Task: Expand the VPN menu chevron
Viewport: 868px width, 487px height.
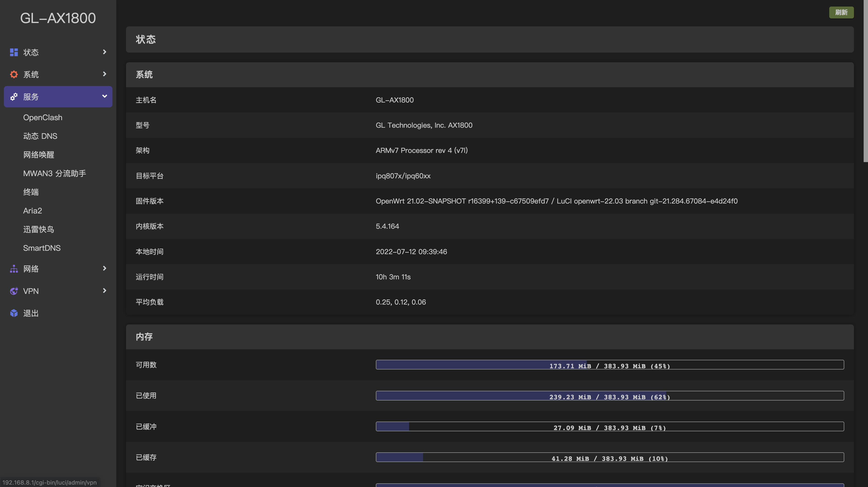Action: [x=104, y=291]
